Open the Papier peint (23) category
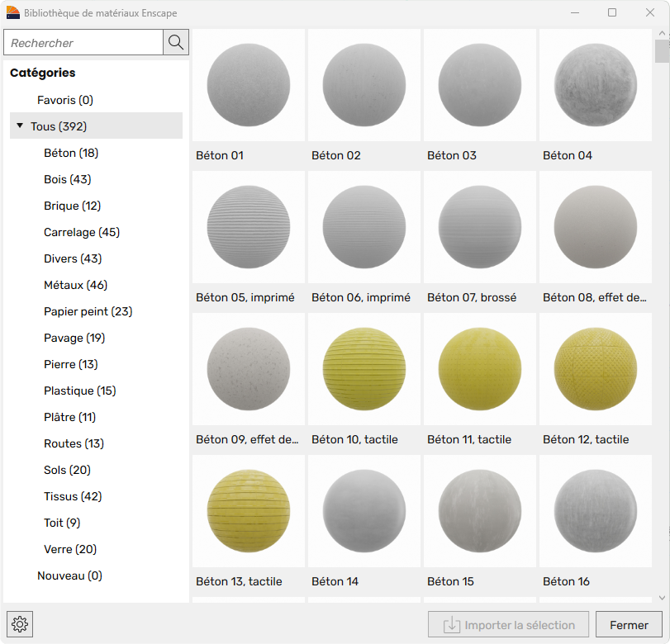Viewport: 670px width, 644px height. point(88,312)
